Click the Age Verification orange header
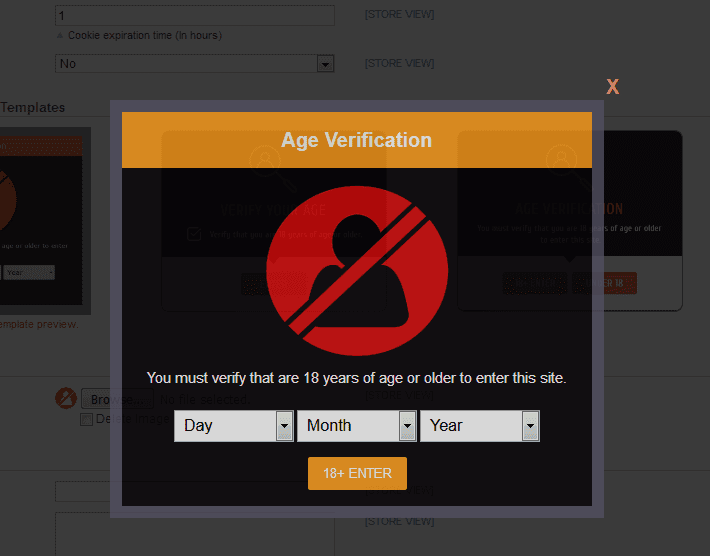 (357, 140)
